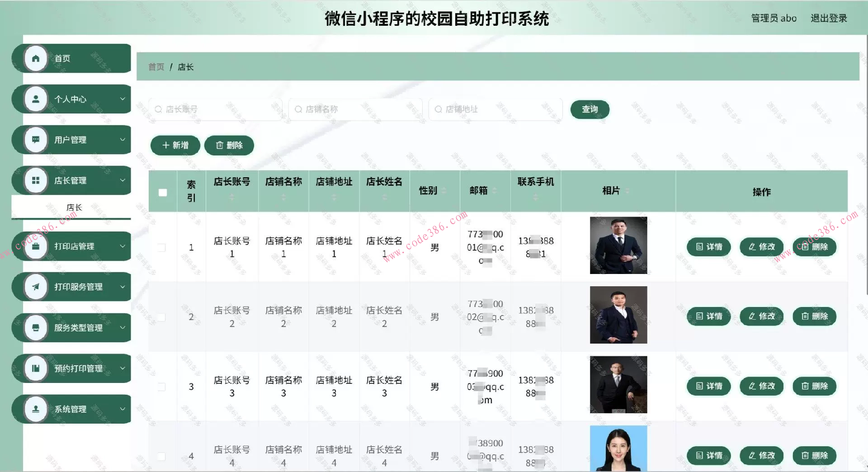Click the photo thumbnail in row 2
The image size is (868, 472).
[618, 315]
